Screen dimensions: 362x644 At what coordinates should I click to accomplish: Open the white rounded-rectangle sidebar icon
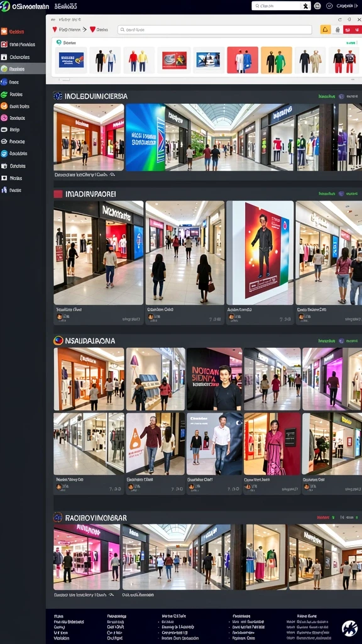4,130
